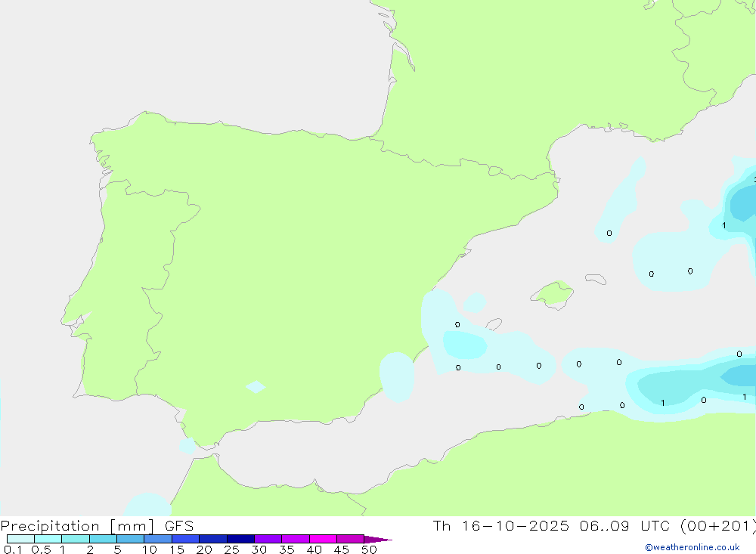
Task: Pick the 0.5–1 mm light cyan legend swatch
Action: pos(48,539)
